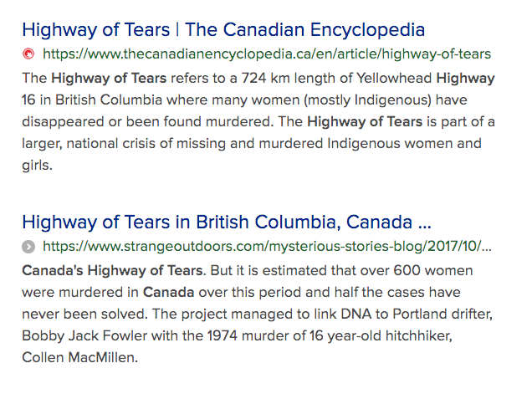Screen dimensions: 532x404
Task: Select 'The Canadian Encyclopedia' portion of first title
Action: pos(305,30)
